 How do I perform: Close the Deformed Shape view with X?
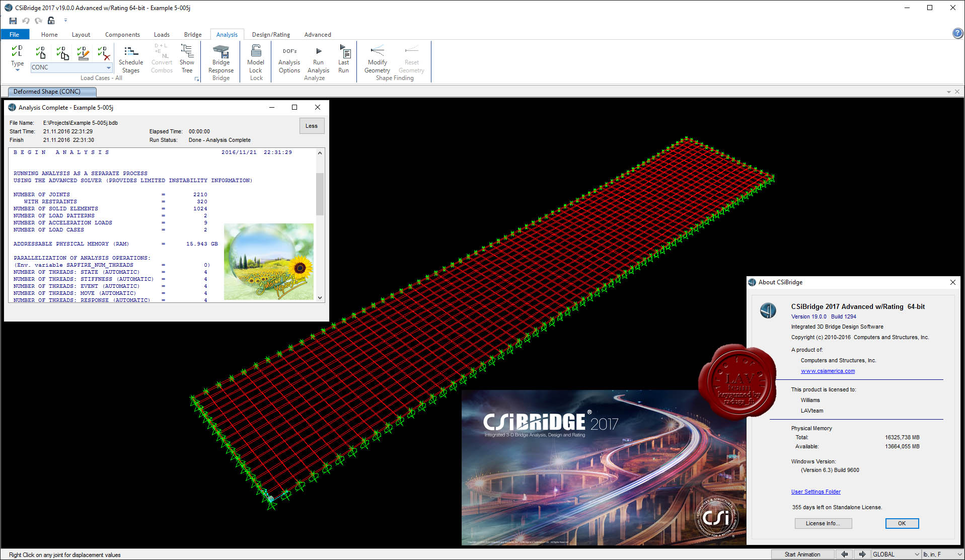(957, 92)
